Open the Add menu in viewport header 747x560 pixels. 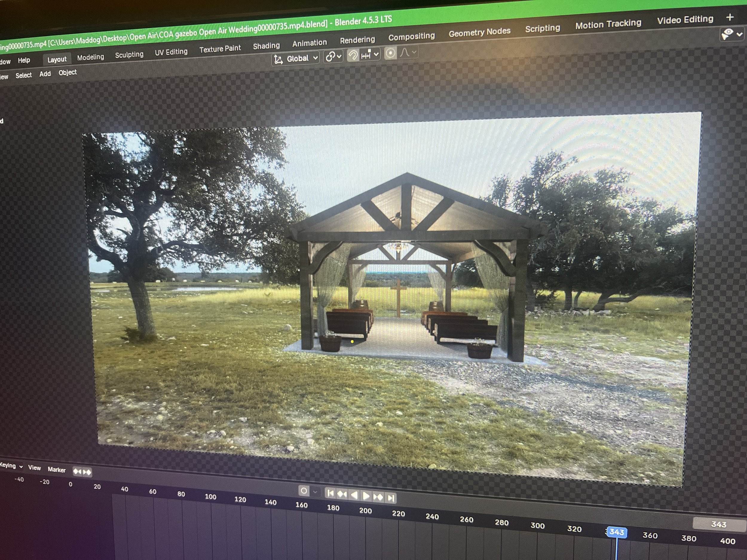pyautogui.click(x=45, y=74)
